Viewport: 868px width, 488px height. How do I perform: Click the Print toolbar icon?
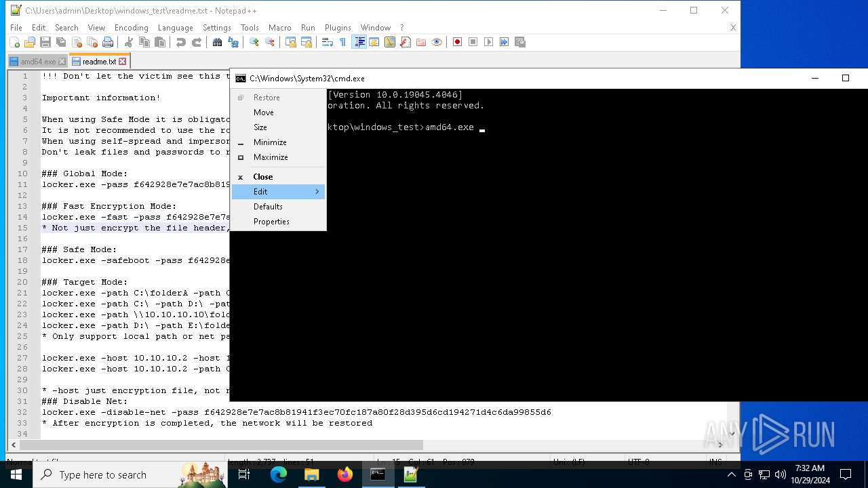pyautogui.click(x=108, y=42)
